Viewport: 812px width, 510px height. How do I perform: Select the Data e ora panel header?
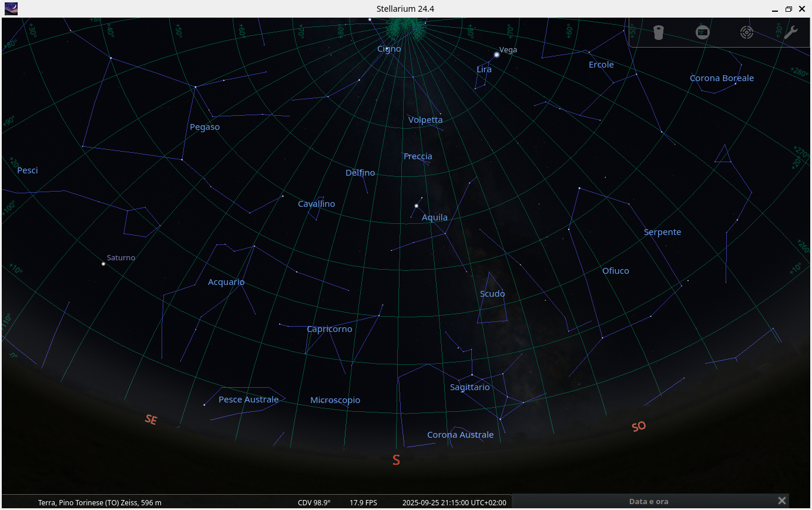tap(649, 501)
